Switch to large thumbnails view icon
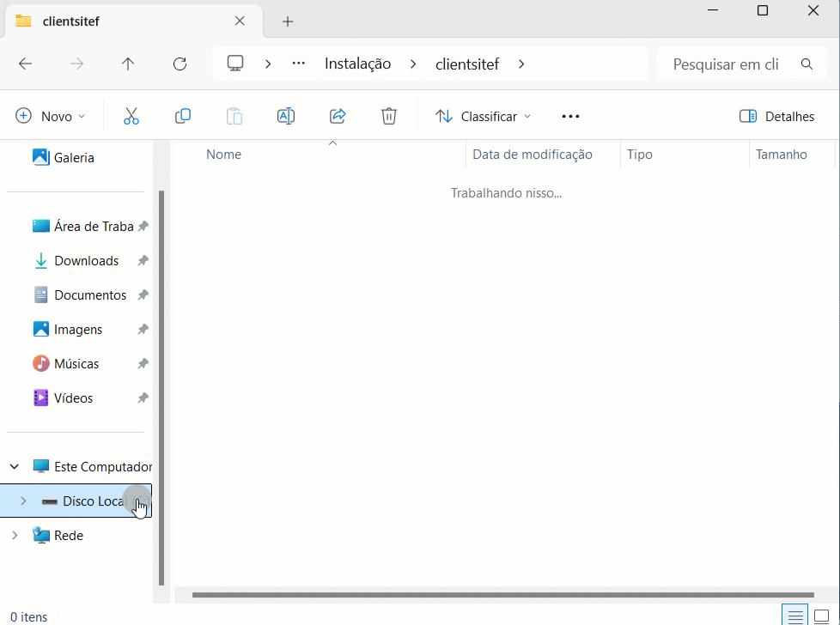The width and height of the screenshot is (840, 625). coord(821,616)
